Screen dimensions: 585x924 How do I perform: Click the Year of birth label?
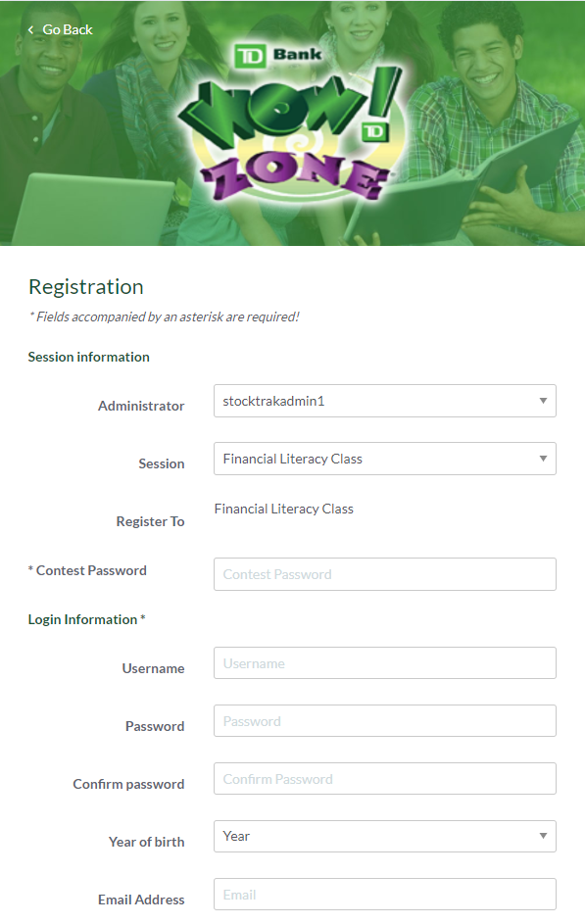point(146,842)
